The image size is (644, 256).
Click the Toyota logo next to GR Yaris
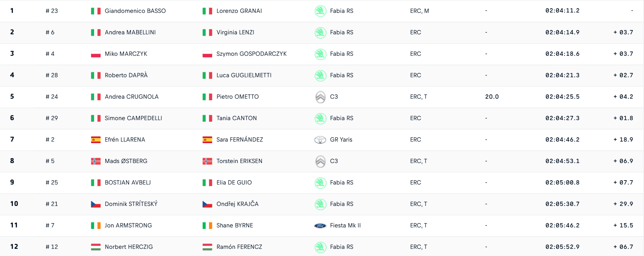click(320, 140)
